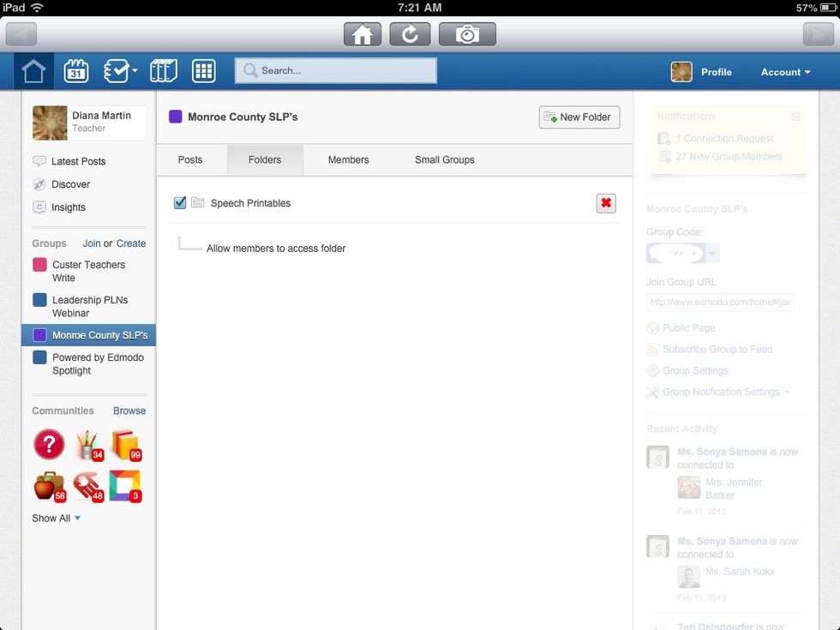The height and width of the screenshot is (630, 840).
Task: Click Browse link next to Communities
Action: coord(129,411)
